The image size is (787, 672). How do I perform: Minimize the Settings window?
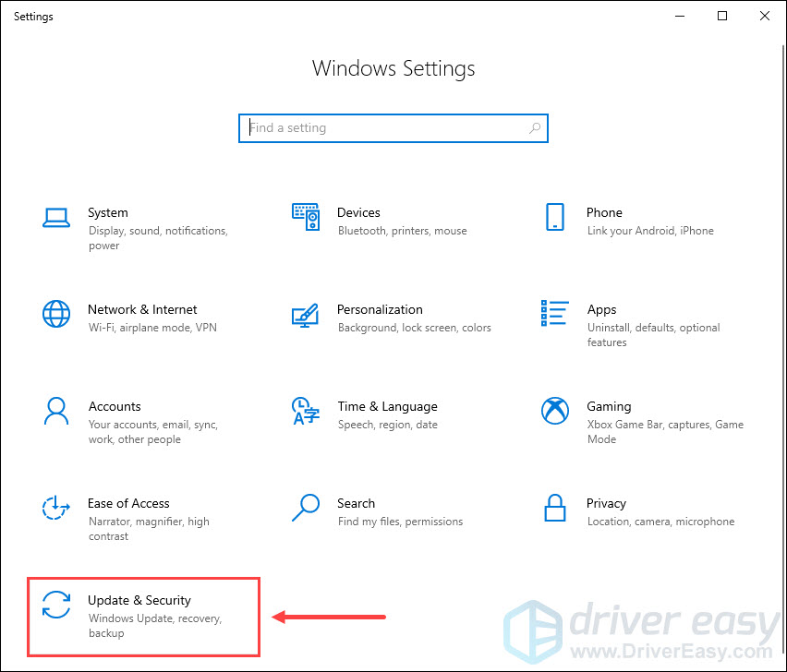[680, 16]
